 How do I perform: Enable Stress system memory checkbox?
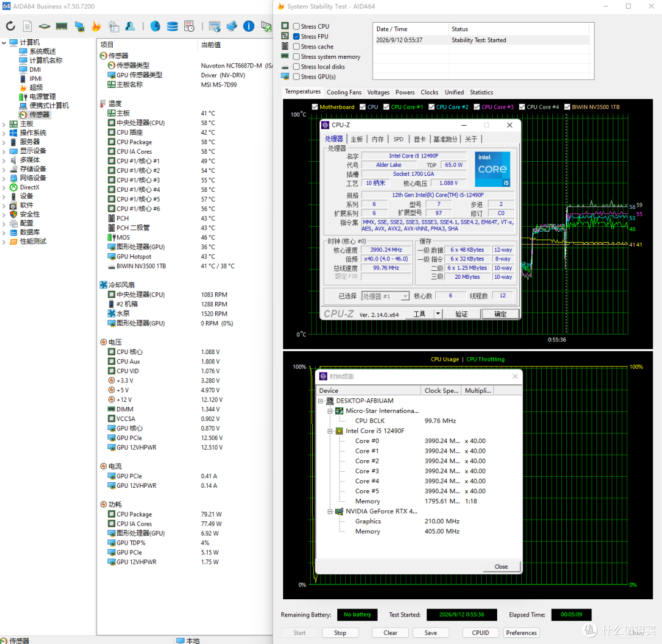coord(297,56)
